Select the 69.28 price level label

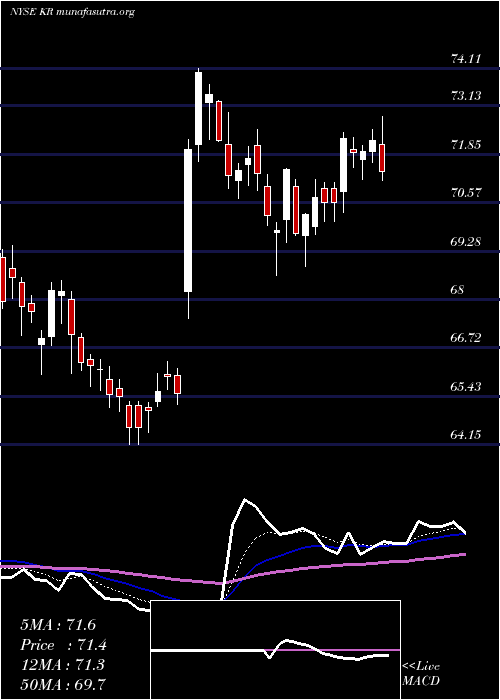[x=466, y=242]
